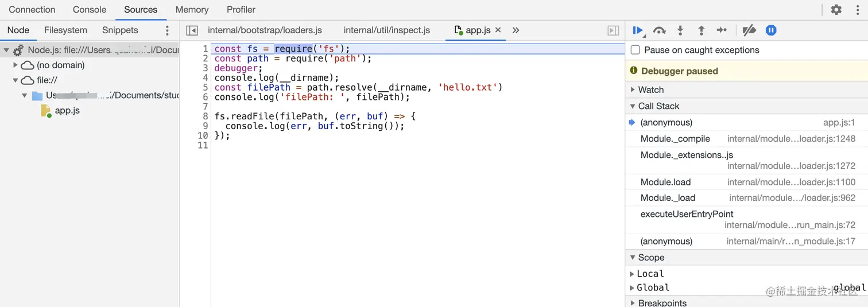The width and height of the screenshot is (868, 307).
Task: Click 'hello.txt' string in code
Action: coord(467,87)
